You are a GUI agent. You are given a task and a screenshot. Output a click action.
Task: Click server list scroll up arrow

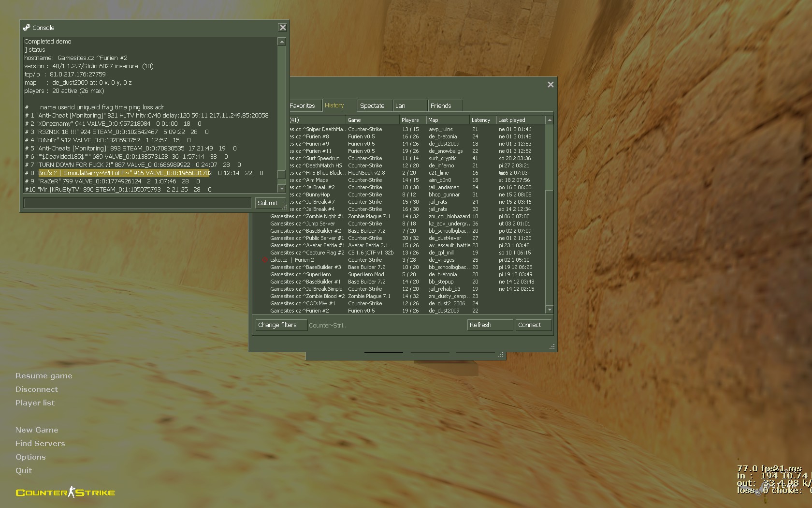549,120
